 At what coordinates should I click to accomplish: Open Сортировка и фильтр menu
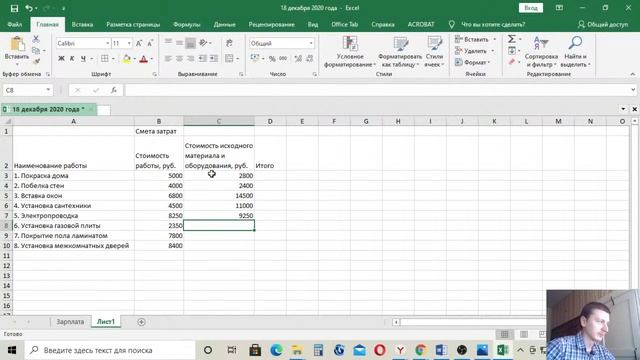[541, 52]
